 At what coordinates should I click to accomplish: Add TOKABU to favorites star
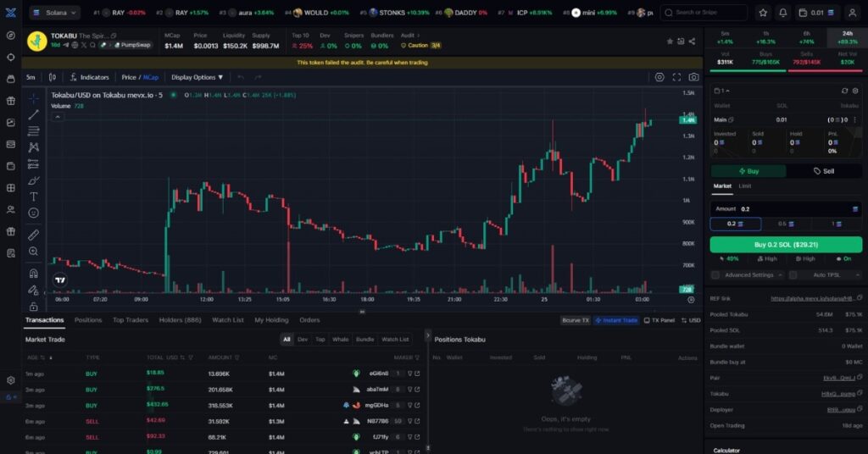(x=670, y=42)
